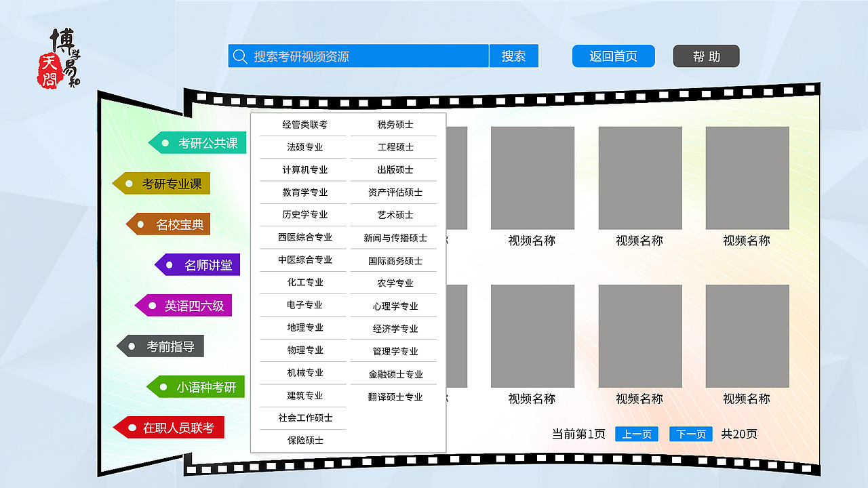Click the 搜索 button
The width and height of the screenshot is (868, 488).
(x=513, y=56)
